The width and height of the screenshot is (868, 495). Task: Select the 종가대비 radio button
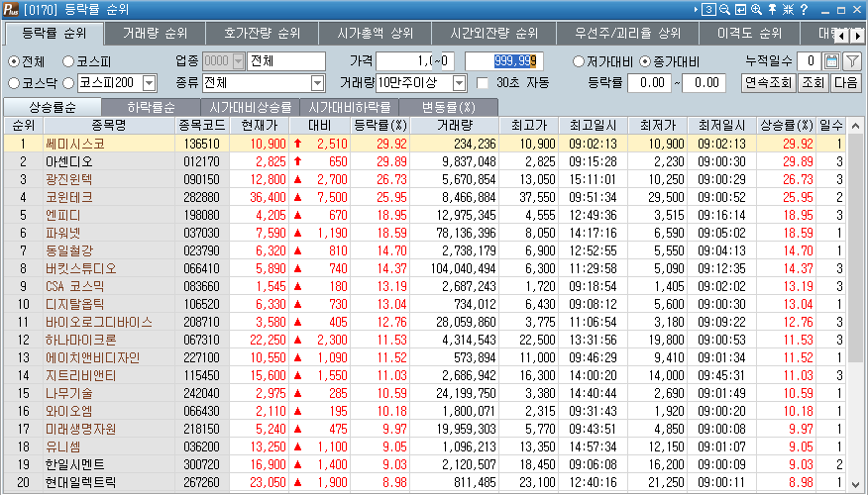tap(644, 61)
